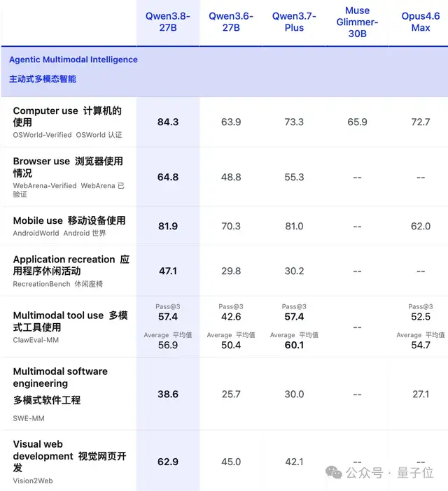This screenshot has height=491, width=448.
Task: Select the 27.1 SWE-MM score
Action: click(x=421, y=394)
